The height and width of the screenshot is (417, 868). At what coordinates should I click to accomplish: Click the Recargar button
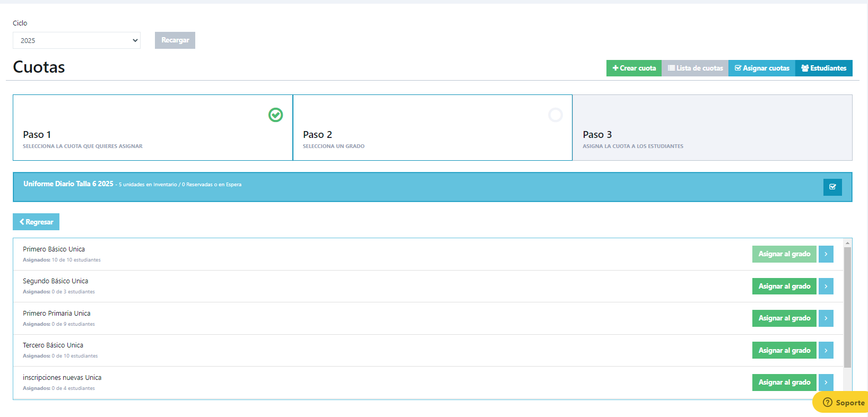tap(175, 40)
